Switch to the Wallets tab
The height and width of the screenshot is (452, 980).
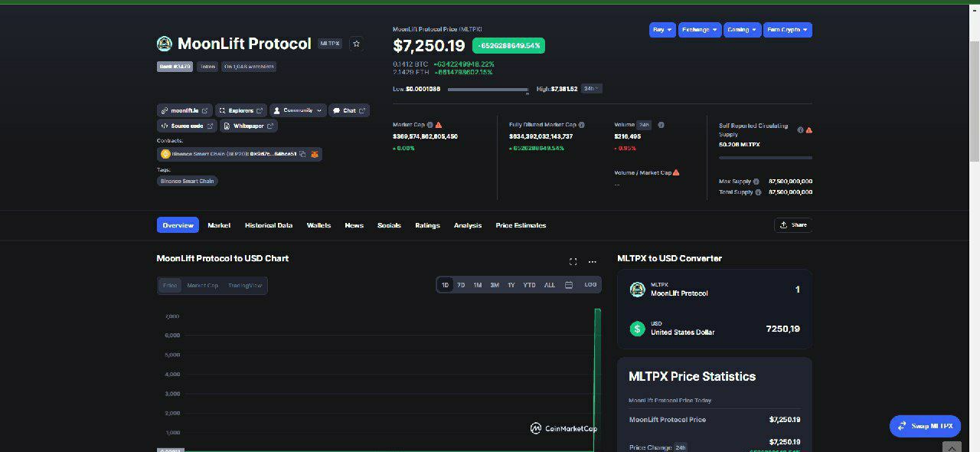point(319,225)
